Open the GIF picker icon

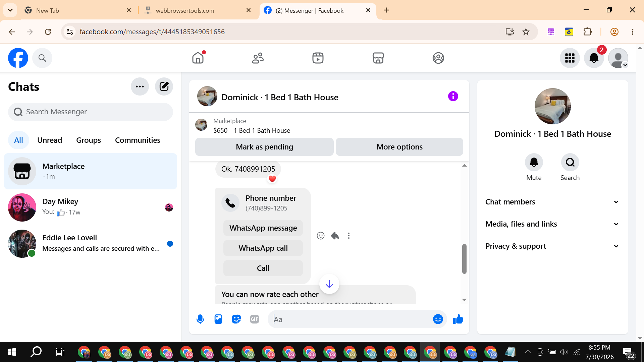tap(255, 319)
